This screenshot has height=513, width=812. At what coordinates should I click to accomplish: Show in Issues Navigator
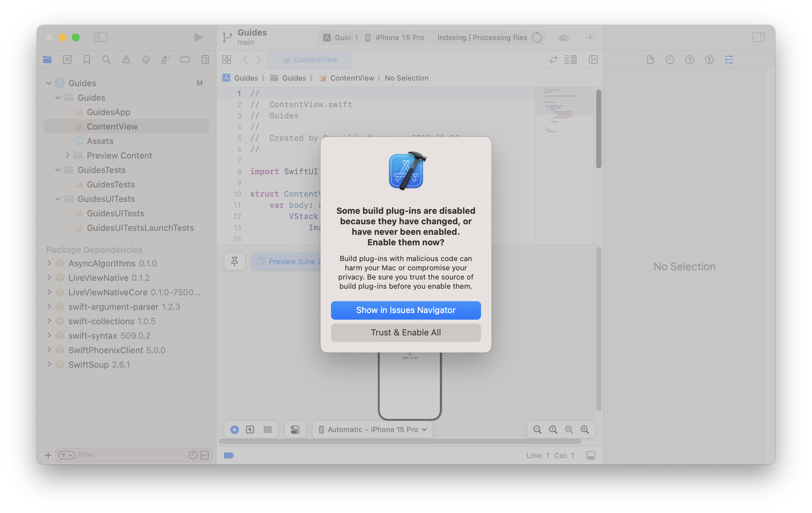[x=405, y=310]
